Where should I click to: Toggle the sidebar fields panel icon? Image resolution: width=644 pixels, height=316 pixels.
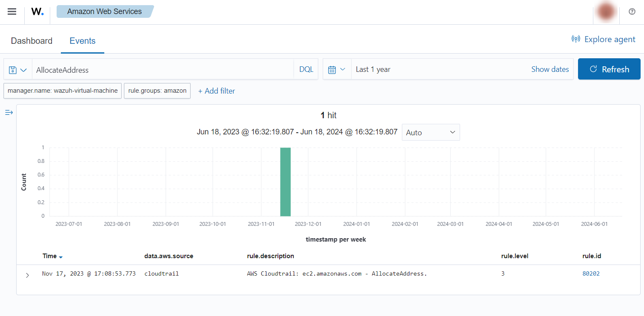click(x=9, y=112)
